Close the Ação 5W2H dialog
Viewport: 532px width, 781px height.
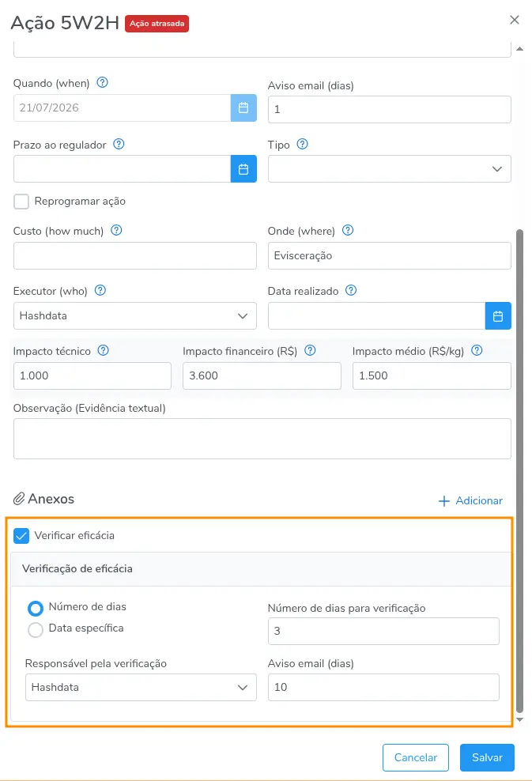click(x=515, y=20)
